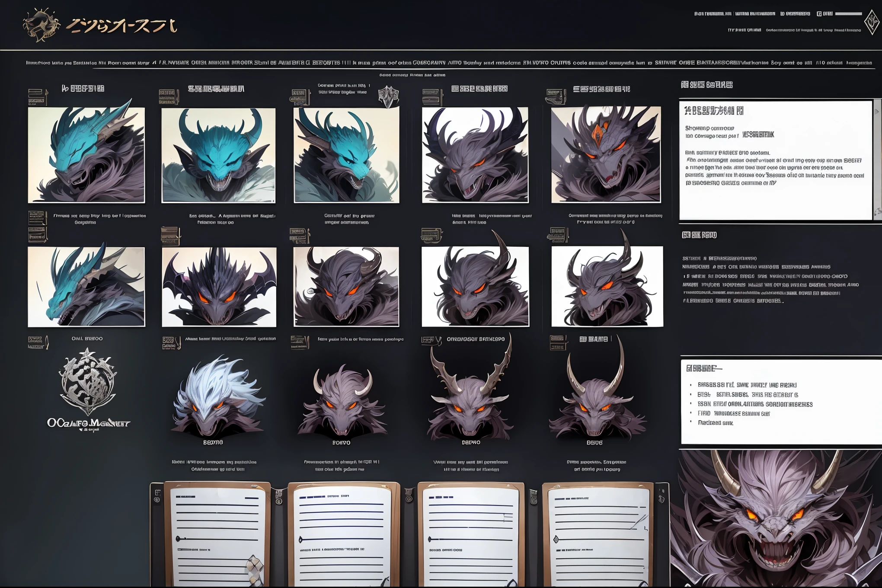This screenshot has width=882, height=588.
Task: Click the tag icon above the tall curved horns demon
Action: click(x=557, y=343)
